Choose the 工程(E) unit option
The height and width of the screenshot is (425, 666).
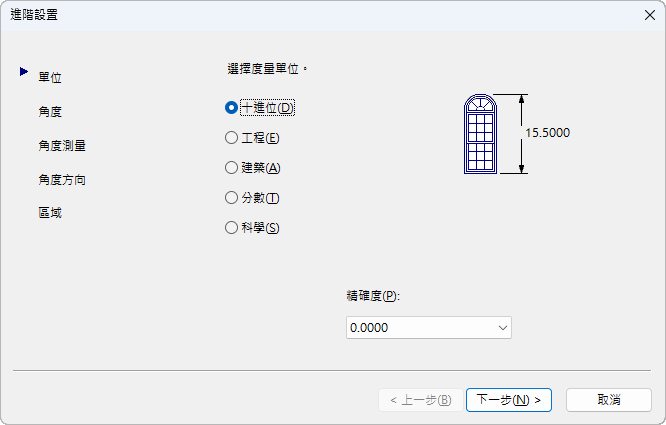pos(232,137)
